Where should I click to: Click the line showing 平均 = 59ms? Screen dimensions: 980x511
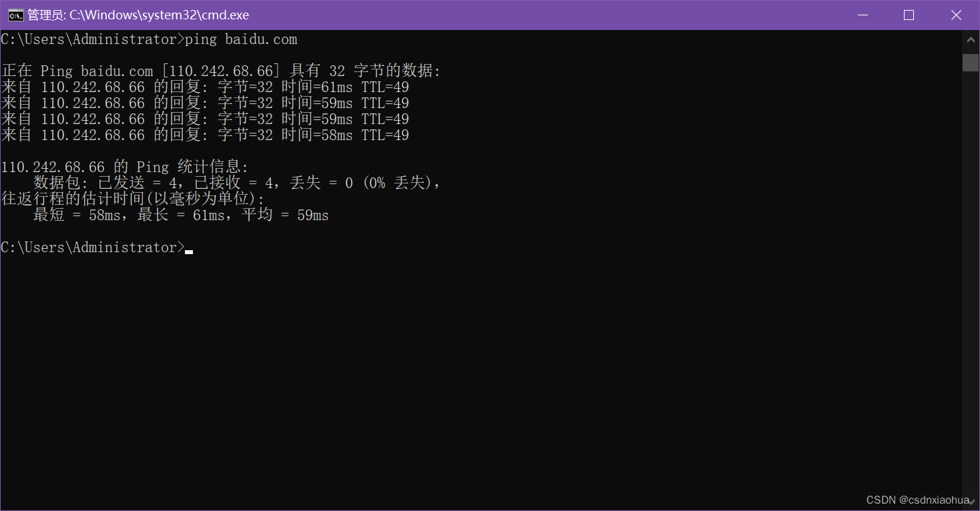[181, 215]
